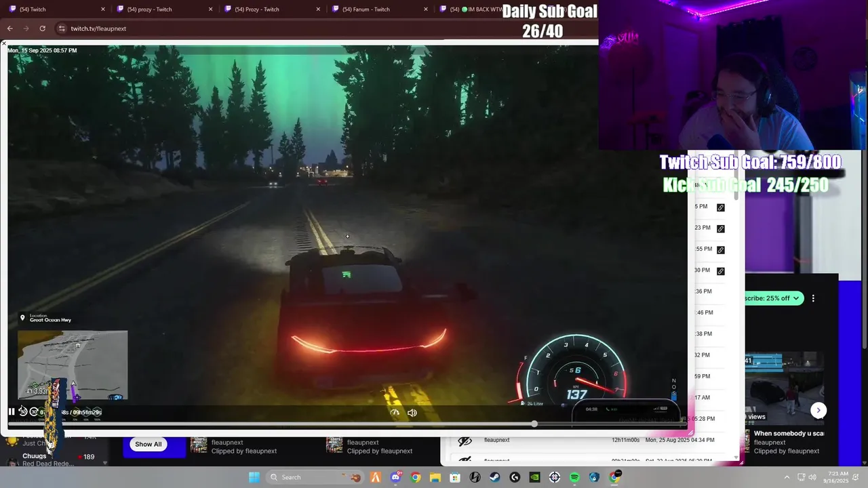Open the 'When somebody u scar' clip thumbnail
868x488 pixels.
click(x=785, y=387)
